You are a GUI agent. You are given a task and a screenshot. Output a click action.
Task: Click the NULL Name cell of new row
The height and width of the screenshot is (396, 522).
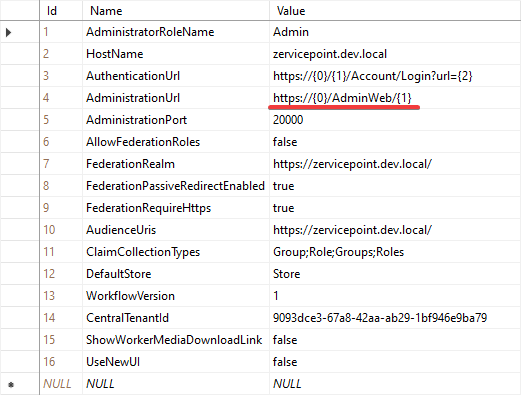click(176, 384)
